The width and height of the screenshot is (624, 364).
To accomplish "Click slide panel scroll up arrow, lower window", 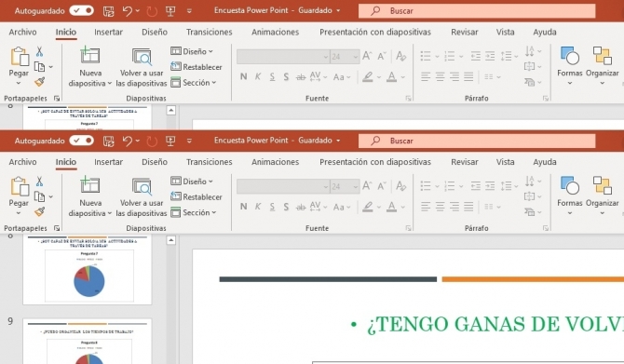I will tap(171, 240).
